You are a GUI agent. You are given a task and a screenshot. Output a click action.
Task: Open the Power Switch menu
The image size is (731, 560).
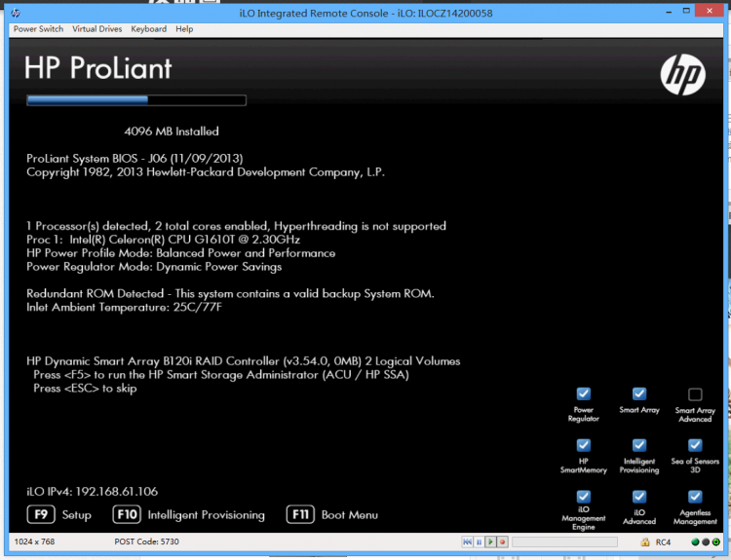[38, 29]
